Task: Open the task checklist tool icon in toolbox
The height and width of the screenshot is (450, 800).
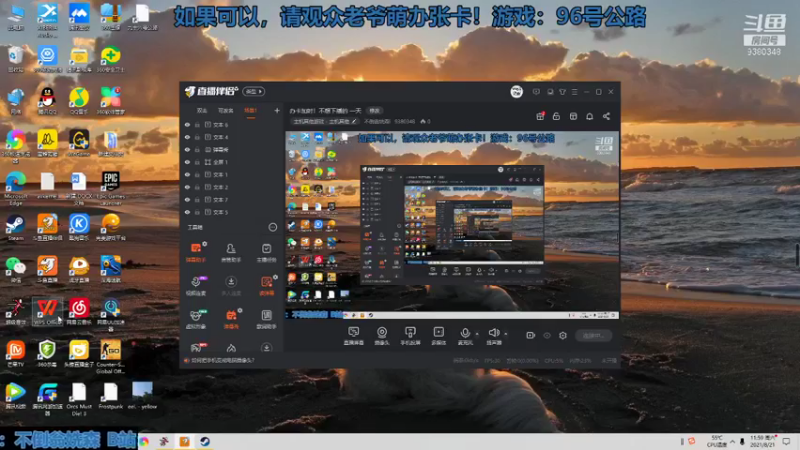Action: (266, 252)
